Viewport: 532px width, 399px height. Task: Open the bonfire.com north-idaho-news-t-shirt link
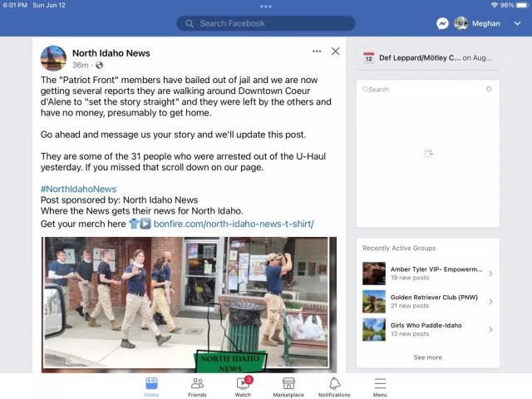coord(234,224)
